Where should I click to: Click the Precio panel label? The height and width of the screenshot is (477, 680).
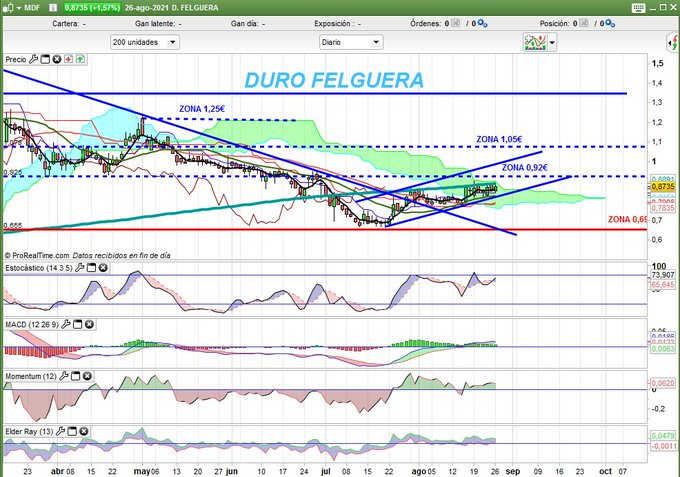(16, 59)
